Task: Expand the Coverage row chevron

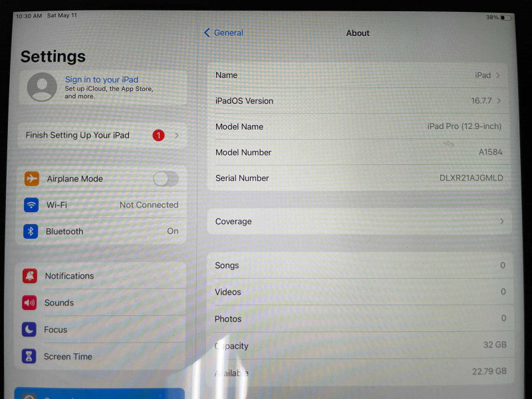Action: [502, 221]
